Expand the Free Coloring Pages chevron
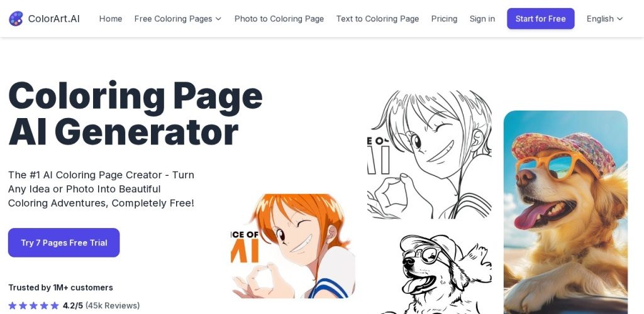The height and width of the screenshot is (314, 644). [218, 19]
